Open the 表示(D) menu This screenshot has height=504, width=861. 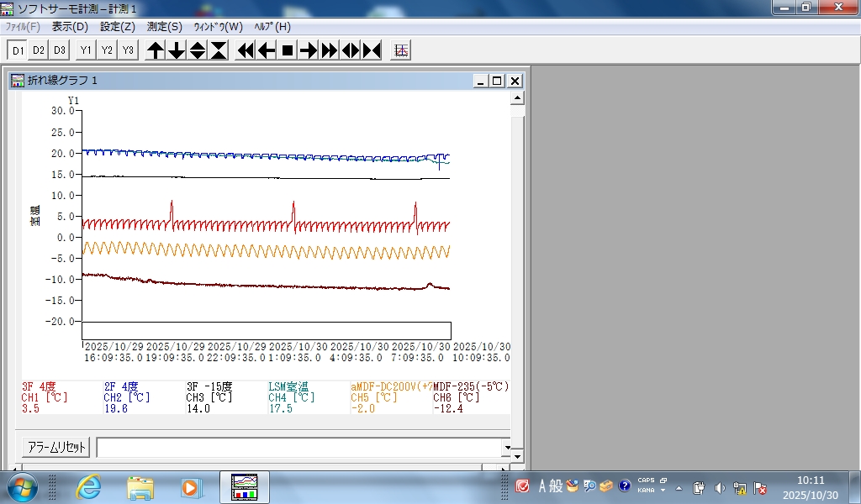click(x=70, y=27)
